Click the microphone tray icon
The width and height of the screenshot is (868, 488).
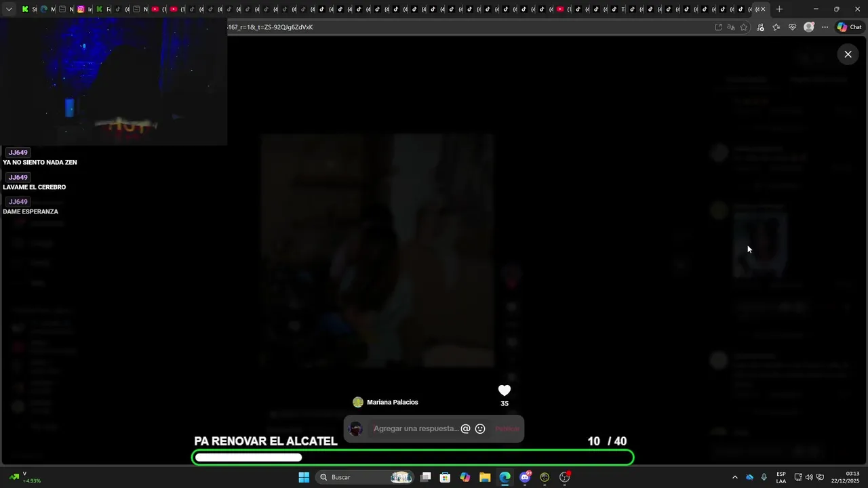764,477
